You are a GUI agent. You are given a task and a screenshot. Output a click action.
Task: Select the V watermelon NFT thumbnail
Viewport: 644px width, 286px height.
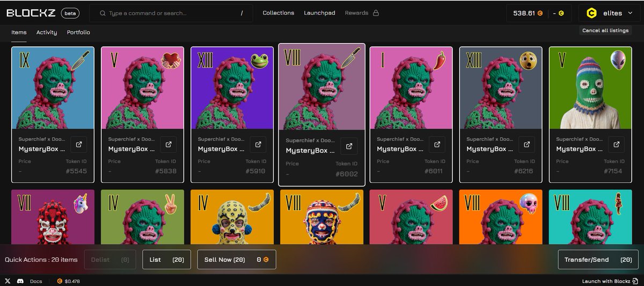[412, 217]
